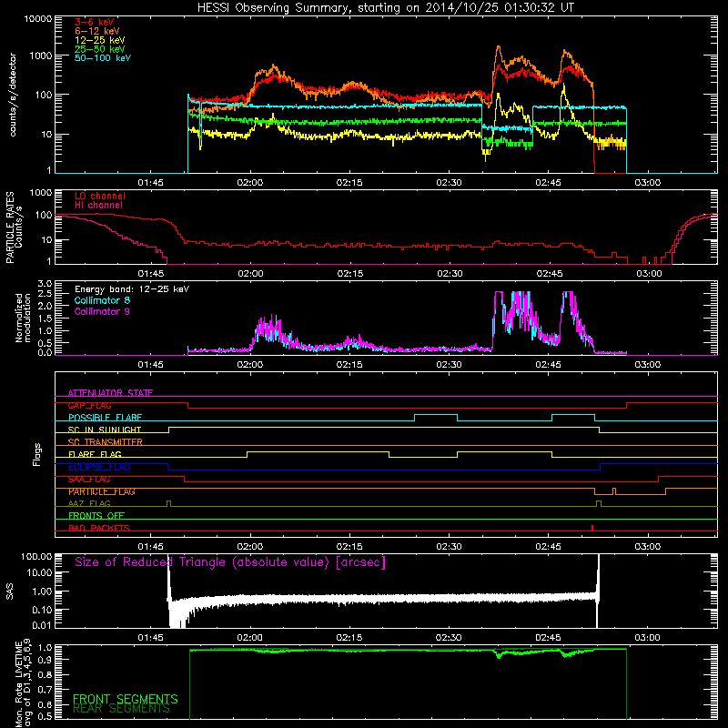Select the 12-25 keV legend label
Viewport: 728px width, 728px height.
tap(100, 40)
